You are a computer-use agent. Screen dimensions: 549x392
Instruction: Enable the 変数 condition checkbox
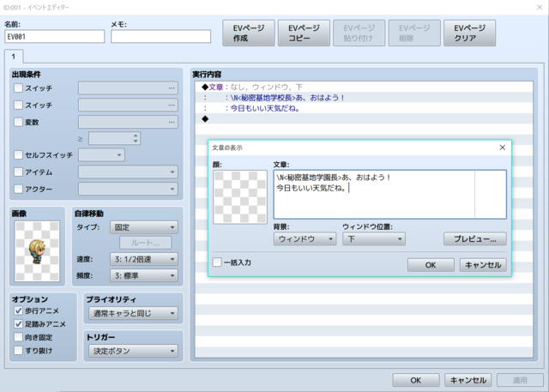18,122
